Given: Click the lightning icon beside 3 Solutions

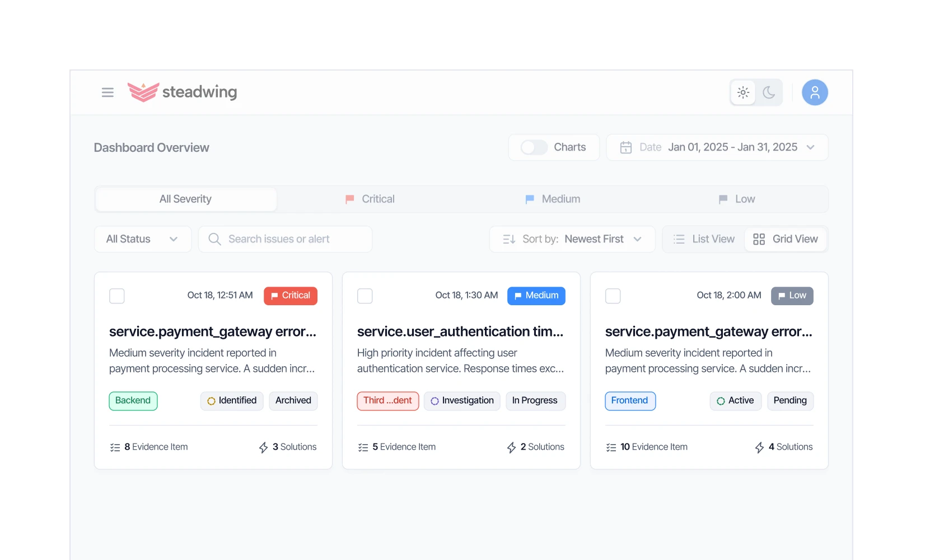Looking at the screenshot, I should pyautogui.click(x=263, y=447).
